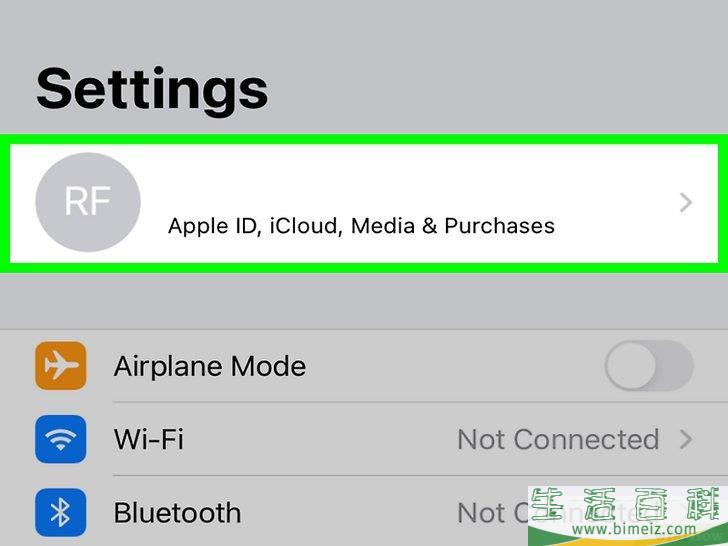The image size is (728, 546).
Task: Open the Wi-Fi 'Not Connected' status
Action: coord(558,439)
